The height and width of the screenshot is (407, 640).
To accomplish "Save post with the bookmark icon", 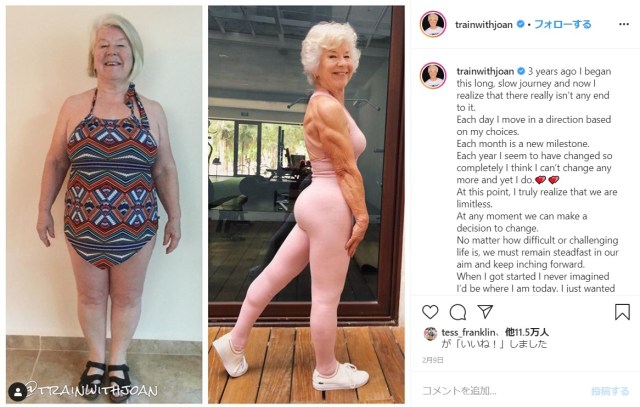I will [622, 311].
